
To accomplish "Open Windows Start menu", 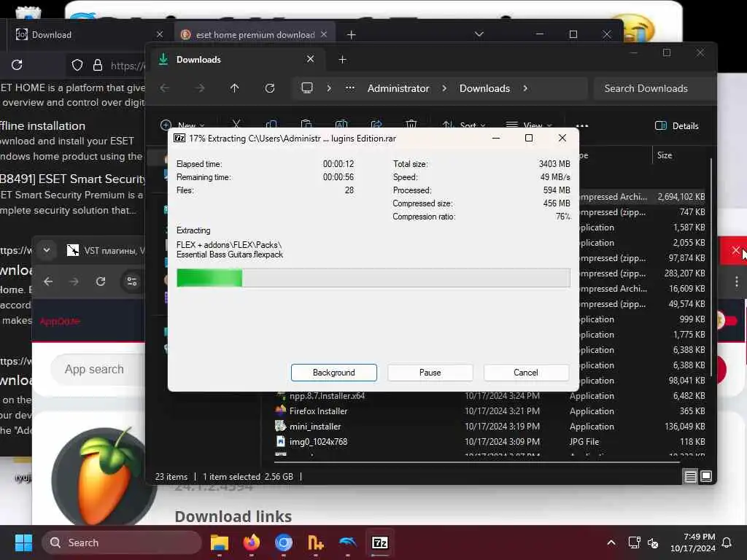I will [23, 542].
